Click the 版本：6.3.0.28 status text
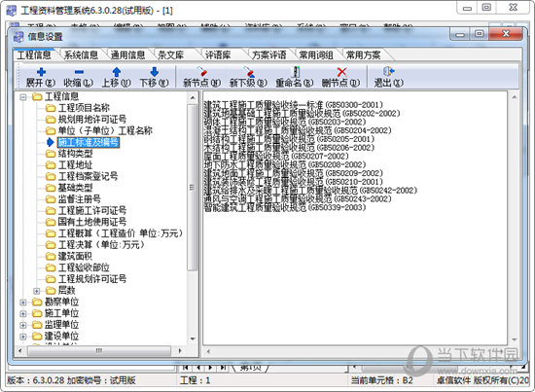 36,380
